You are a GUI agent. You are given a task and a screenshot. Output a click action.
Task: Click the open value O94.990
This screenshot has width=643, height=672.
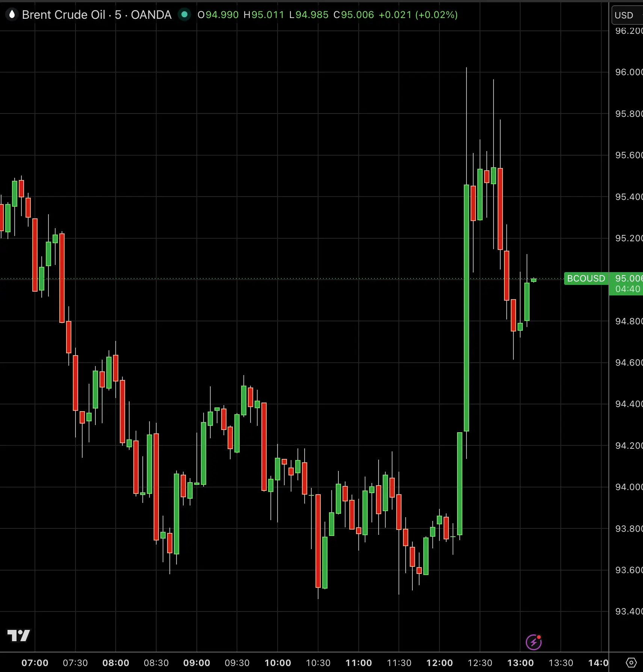[218, 15]
